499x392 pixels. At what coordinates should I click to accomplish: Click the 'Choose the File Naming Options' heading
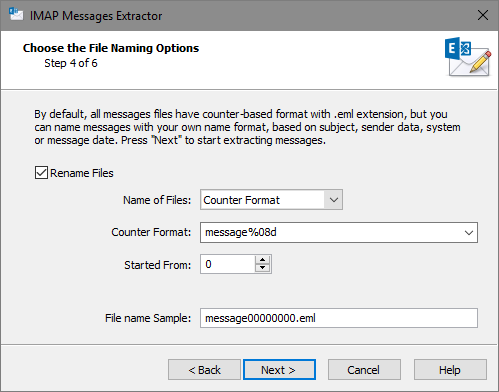111,48
